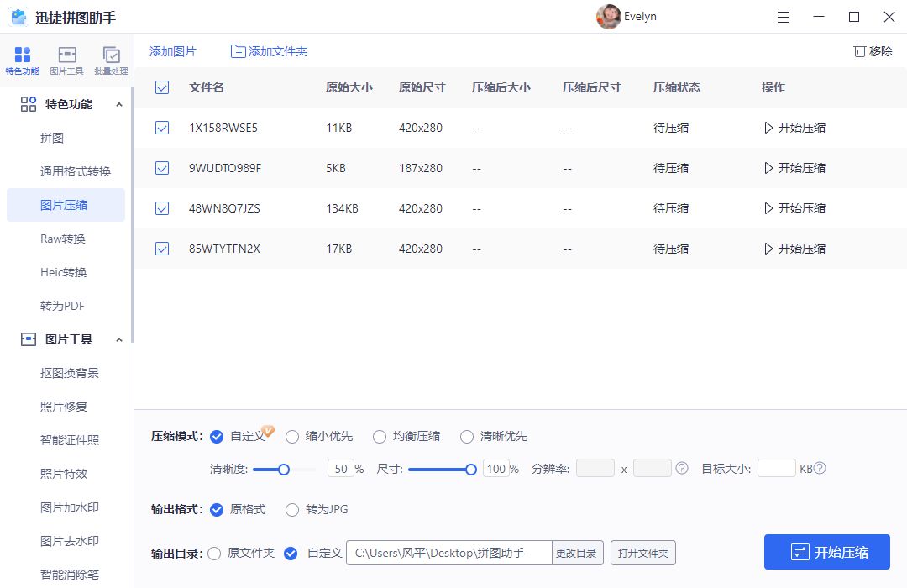Open the 图片工具 panel icon

[66, 59]
